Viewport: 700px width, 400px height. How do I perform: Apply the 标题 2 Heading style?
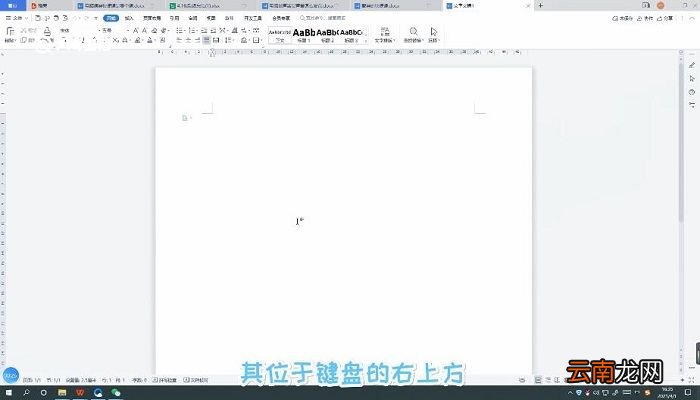click(x=328, y=35)
